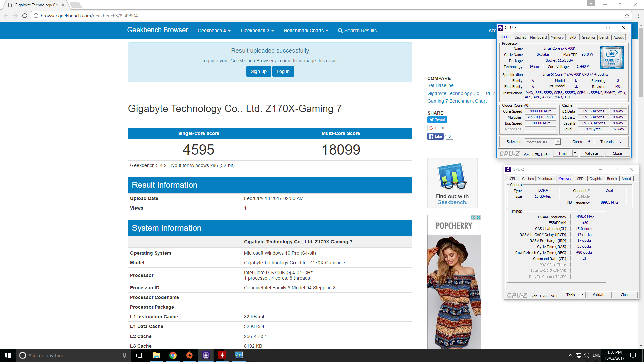Image resolution: width=644 pixels, height=362 pixels.
Task: Open the red lightning app in taskbar
Action: [x=222, y=355]
